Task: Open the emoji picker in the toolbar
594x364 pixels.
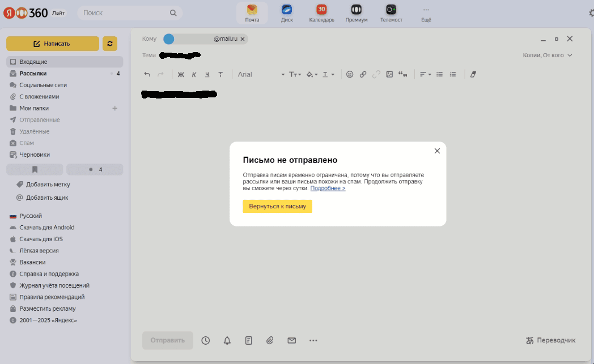Action: tap(350, 74)
